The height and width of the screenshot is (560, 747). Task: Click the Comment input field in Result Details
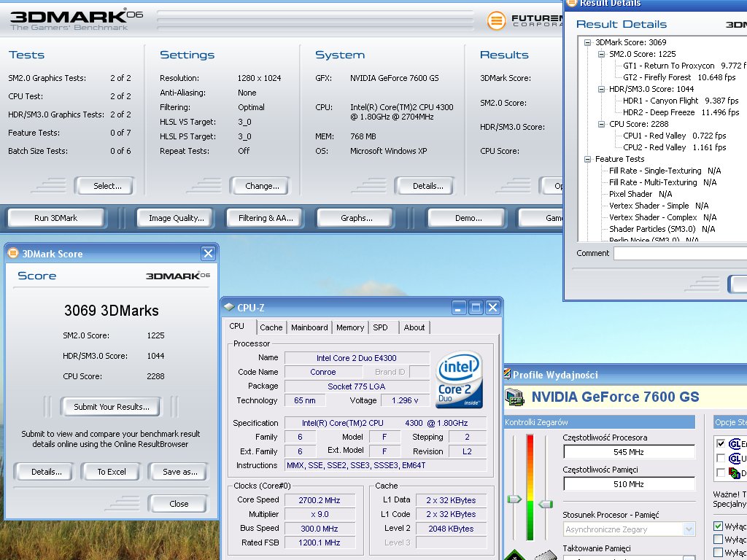tap(681, 253)
